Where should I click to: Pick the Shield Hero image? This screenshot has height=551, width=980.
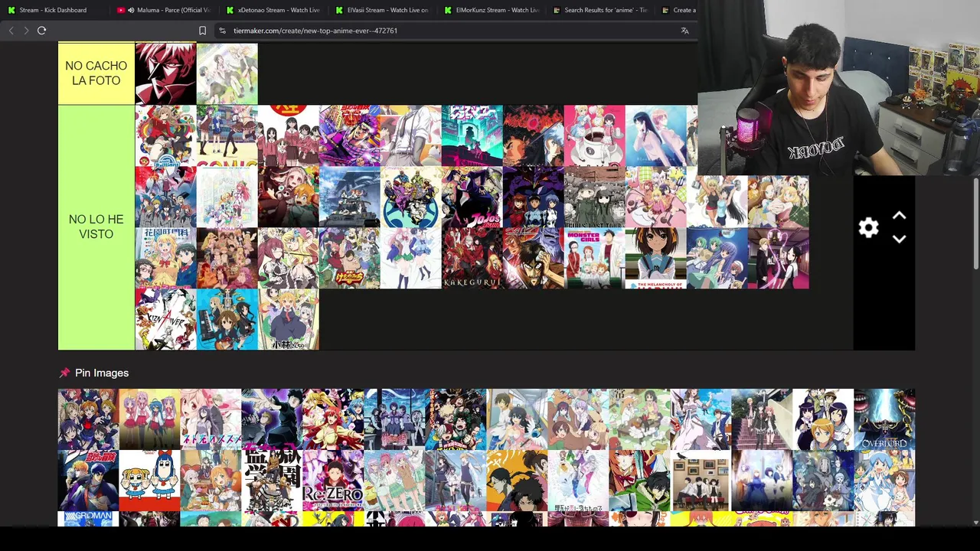(639, 481)
